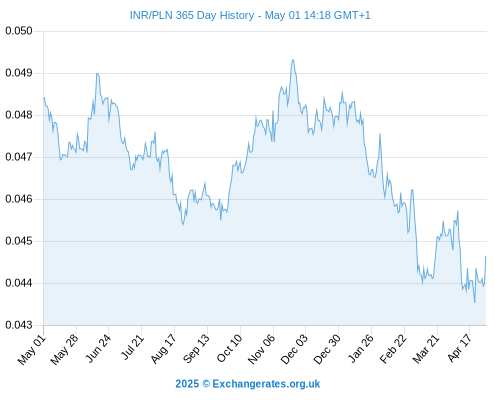This screenshot has height=400, width=495.
Task: Select the Jun 24 x-axis date label
Action: (x=98, y=348)
